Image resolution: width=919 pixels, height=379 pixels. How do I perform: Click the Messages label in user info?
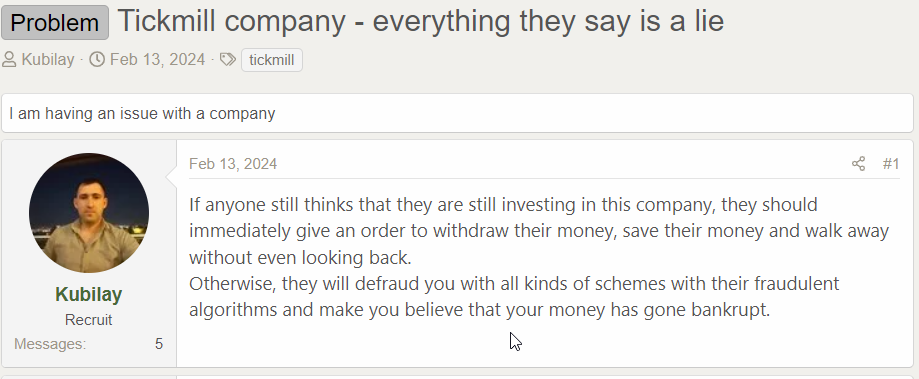[50, 344]
